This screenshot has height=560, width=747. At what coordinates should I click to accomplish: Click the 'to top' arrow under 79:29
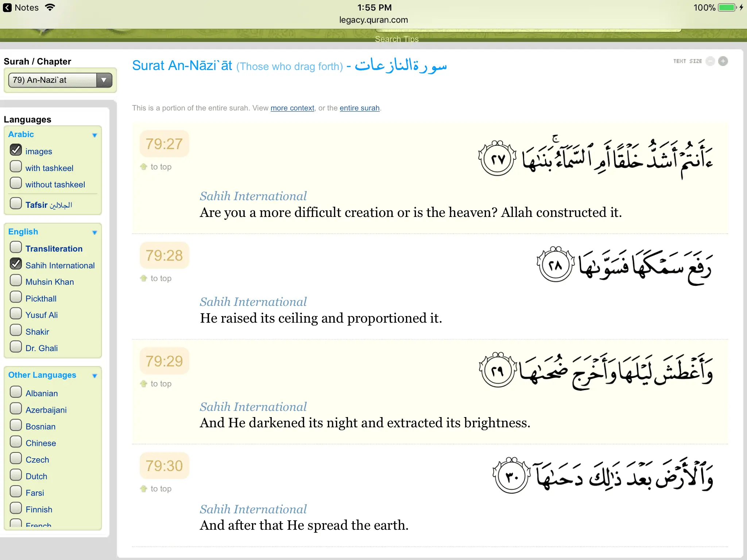[x=144, y=384]
